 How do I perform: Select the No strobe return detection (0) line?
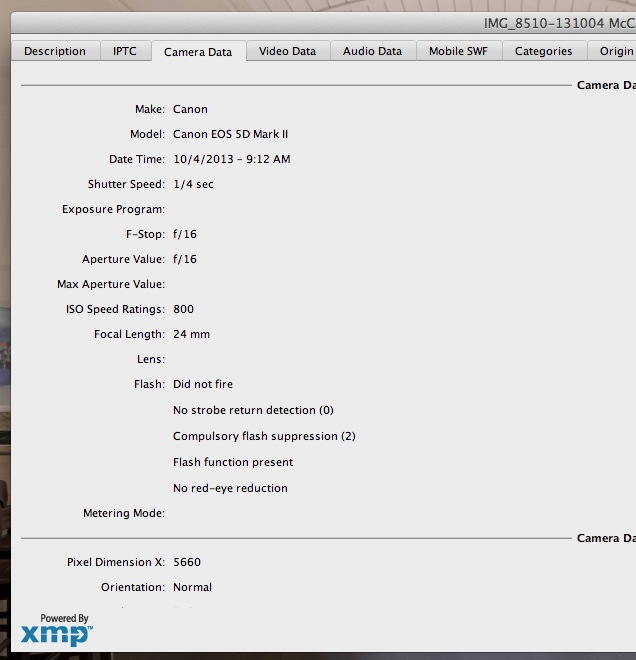253,410
